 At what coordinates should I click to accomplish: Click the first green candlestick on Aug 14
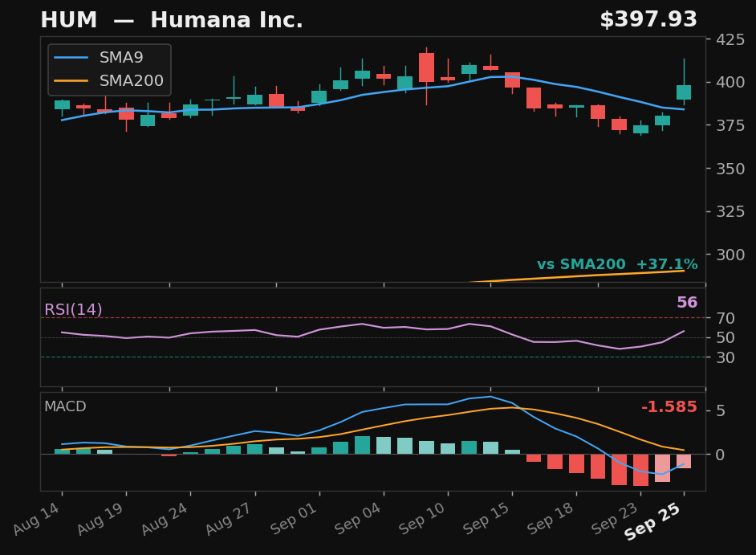(62, 104)
